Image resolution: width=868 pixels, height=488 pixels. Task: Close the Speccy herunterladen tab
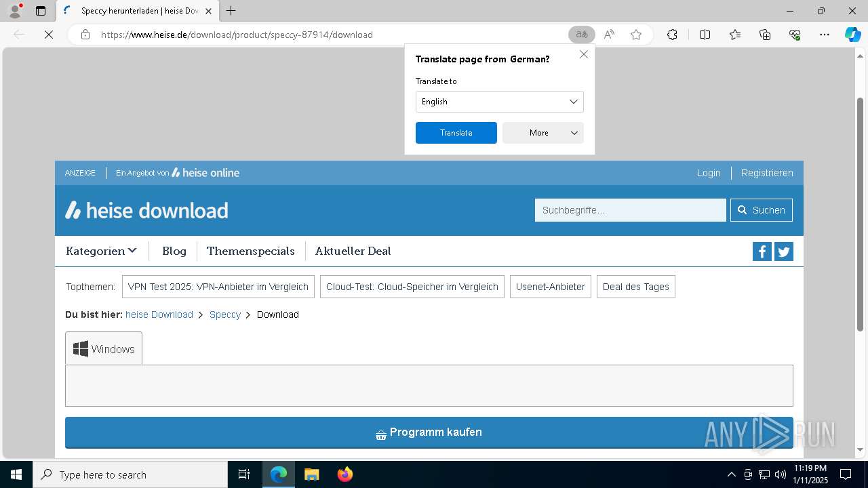209,11
